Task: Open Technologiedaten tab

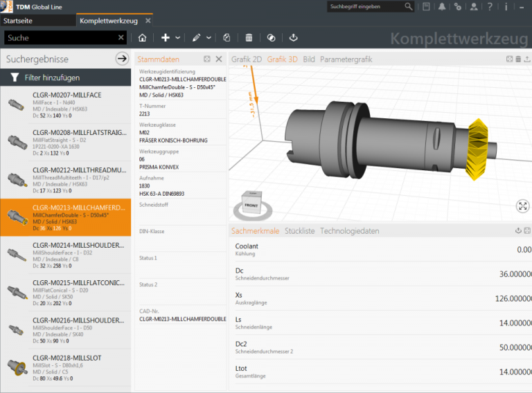Action: point(349,230)
